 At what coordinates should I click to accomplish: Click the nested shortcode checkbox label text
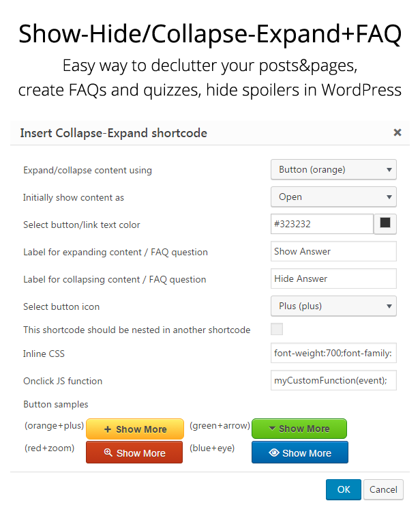pyautogui.click(x=136, y=330)
